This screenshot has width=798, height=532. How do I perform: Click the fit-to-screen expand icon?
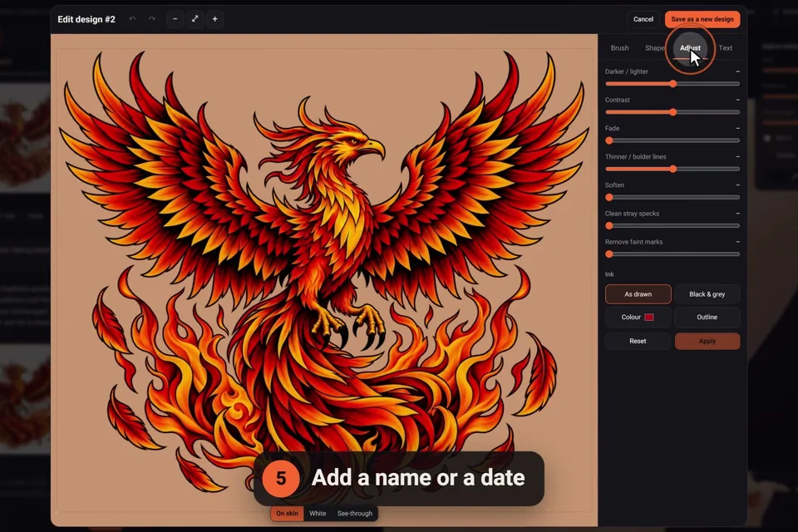195,19
